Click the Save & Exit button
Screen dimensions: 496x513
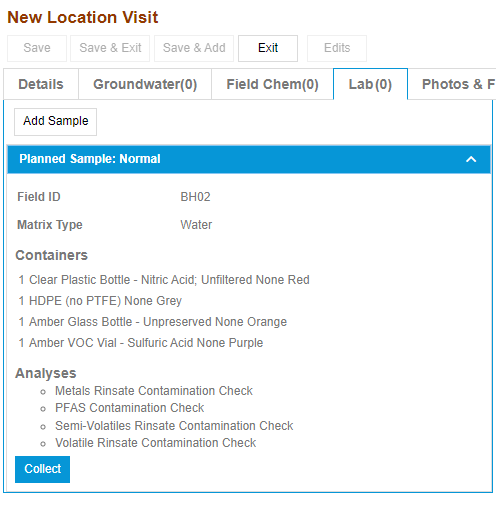(110, 48)
